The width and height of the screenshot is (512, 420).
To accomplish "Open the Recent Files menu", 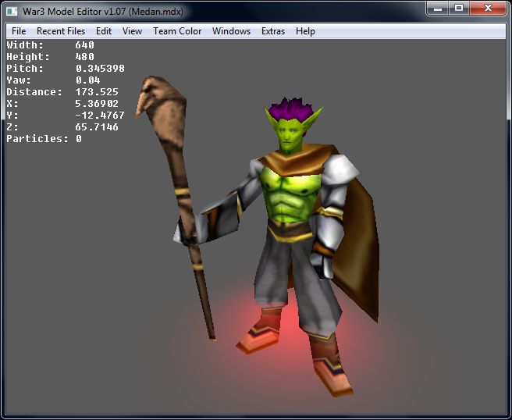I will click(x=61, y=31).
